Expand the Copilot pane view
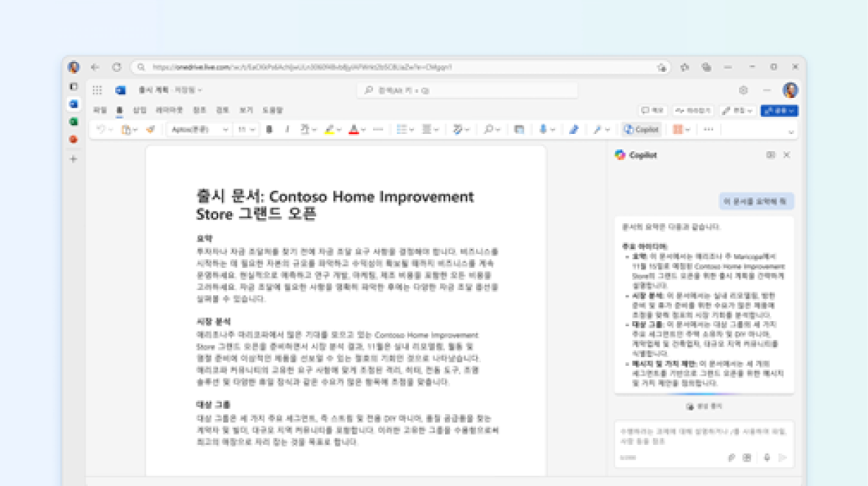The height and width of the screenshot is (486, 868). tap(771, 155)
